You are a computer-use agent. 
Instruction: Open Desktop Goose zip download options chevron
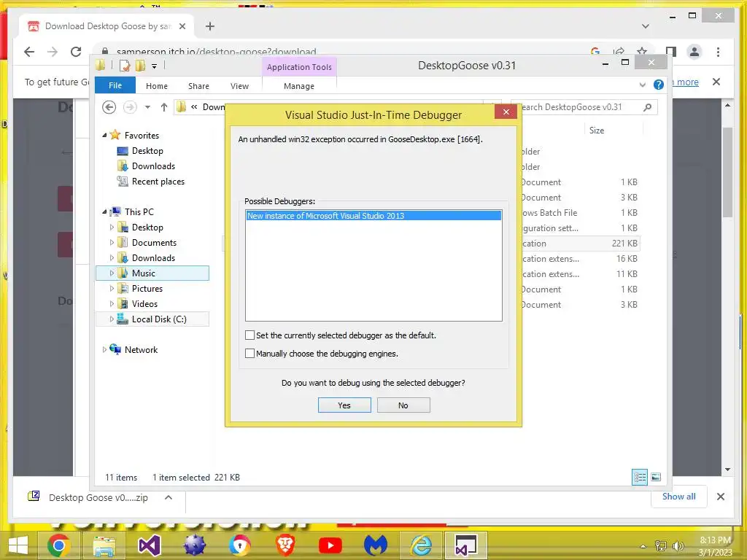(169, 497)
